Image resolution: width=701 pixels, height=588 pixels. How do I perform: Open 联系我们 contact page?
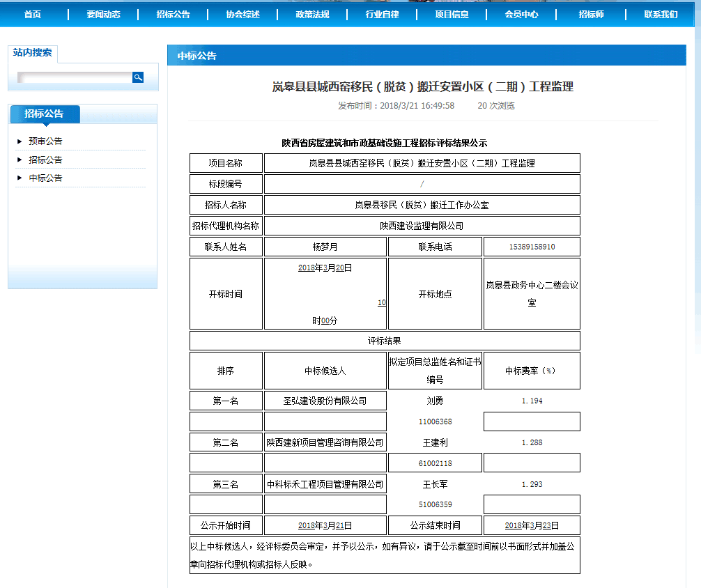661,14
